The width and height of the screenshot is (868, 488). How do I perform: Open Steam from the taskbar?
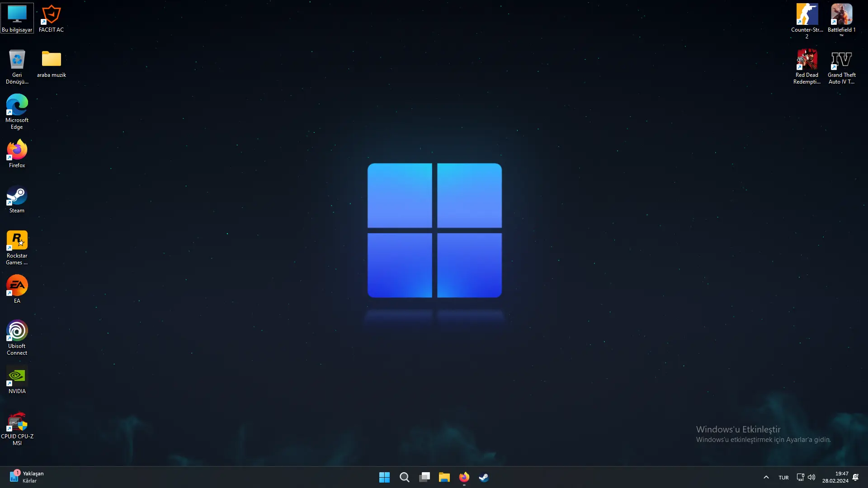coord(484,477)
